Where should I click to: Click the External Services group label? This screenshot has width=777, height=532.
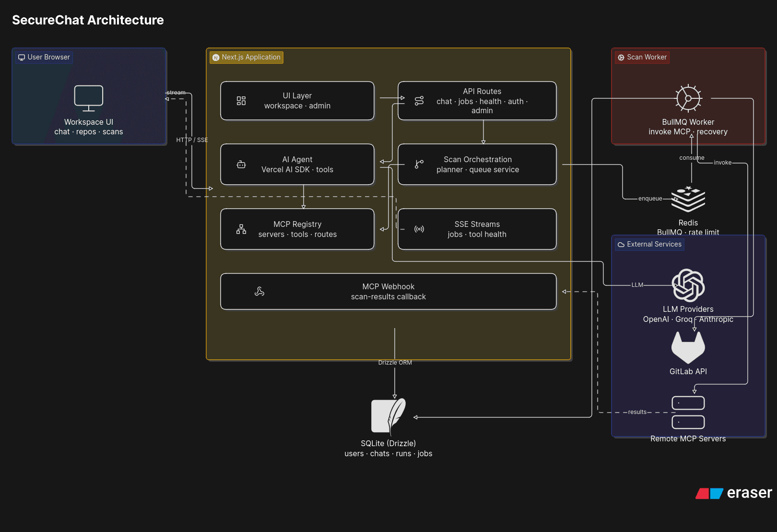(x=650, y=245)
